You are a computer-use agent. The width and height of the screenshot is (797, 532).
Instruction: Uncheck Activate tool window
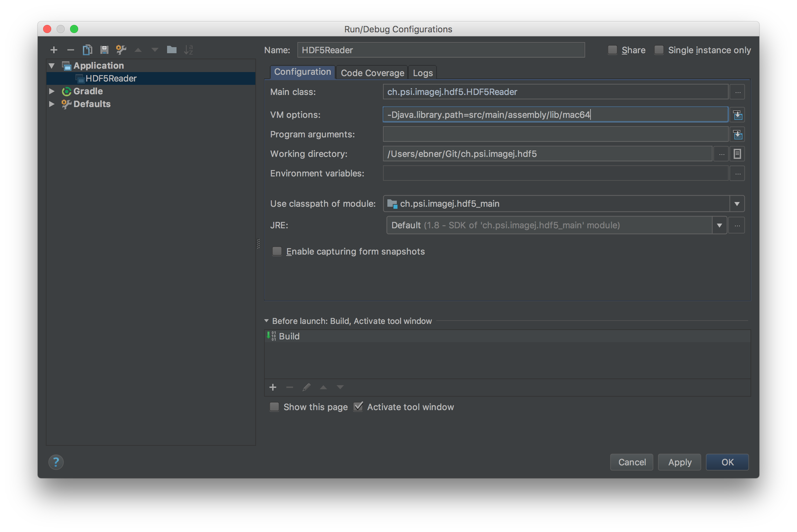pyautogui.click(x=358, y=407)
